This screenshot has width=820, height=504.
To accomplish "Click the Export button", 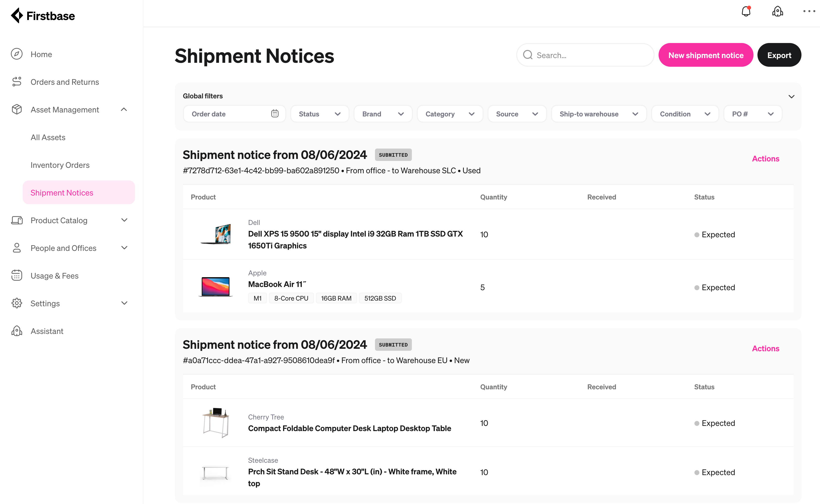I will 779,55.
